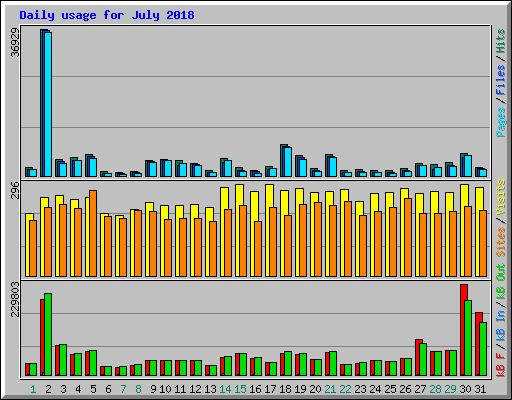The height and width of the screenshot is (400, 512).
Task: Click the green kB Out bar for day 2
Action: click(48, 334)
